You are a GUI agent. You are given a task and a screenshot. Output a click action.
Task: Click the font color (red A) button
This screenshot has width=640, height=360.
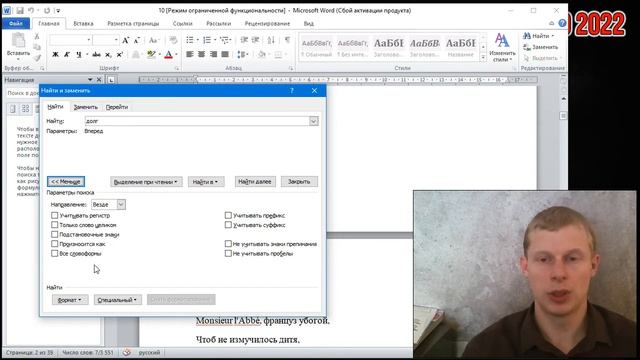[169, 54]
